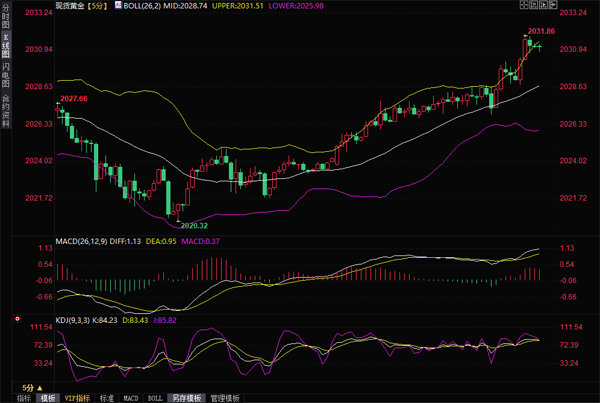Image resolution: width=600 pixels, height=403 pixels.
Task: Open the VIP指标 tab
Action: [x=78, y=398]
